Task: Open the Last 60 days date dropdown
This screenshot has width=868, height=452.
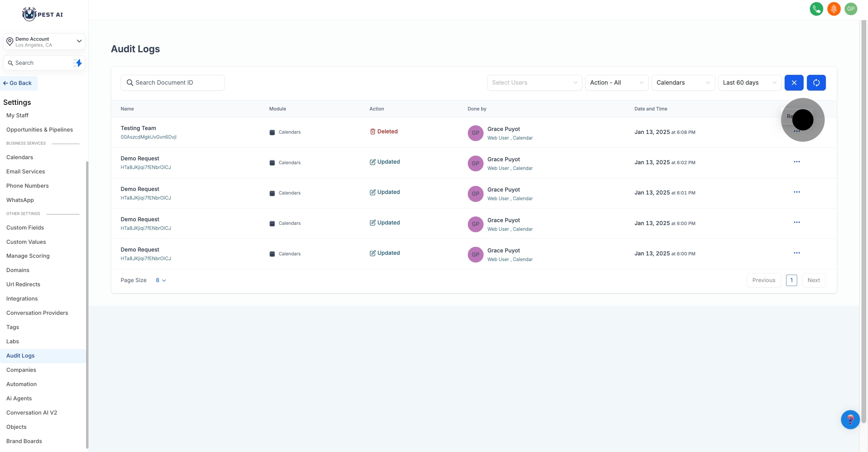Action: (749, 83)
